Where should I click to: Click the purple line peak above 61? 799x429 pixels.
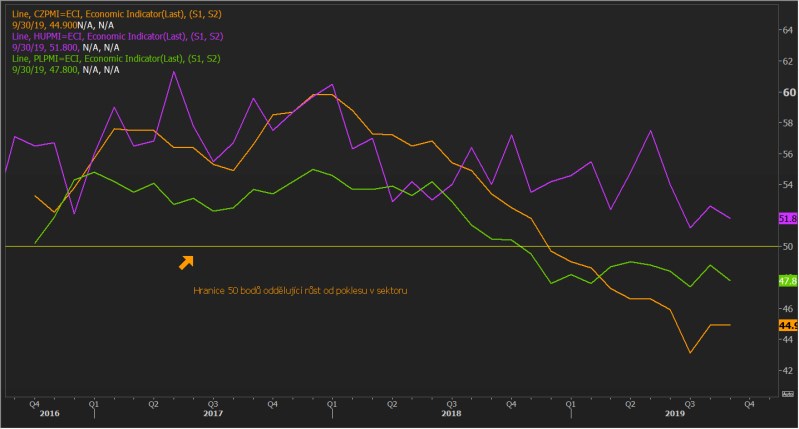pyautogui.click(x=174, y=71)
